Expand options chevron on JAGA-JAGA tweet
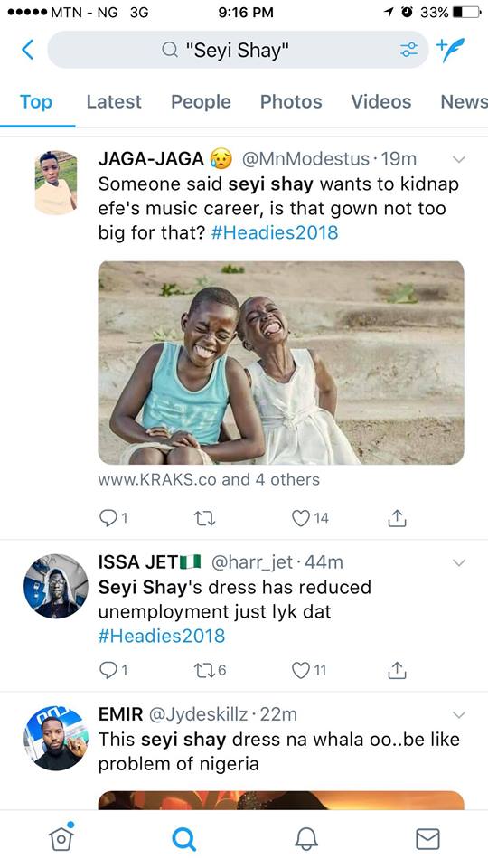 click(x=459, y=160)
